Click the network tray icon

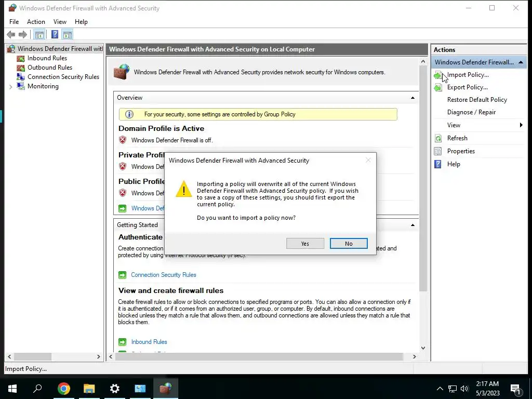(453, 389)
